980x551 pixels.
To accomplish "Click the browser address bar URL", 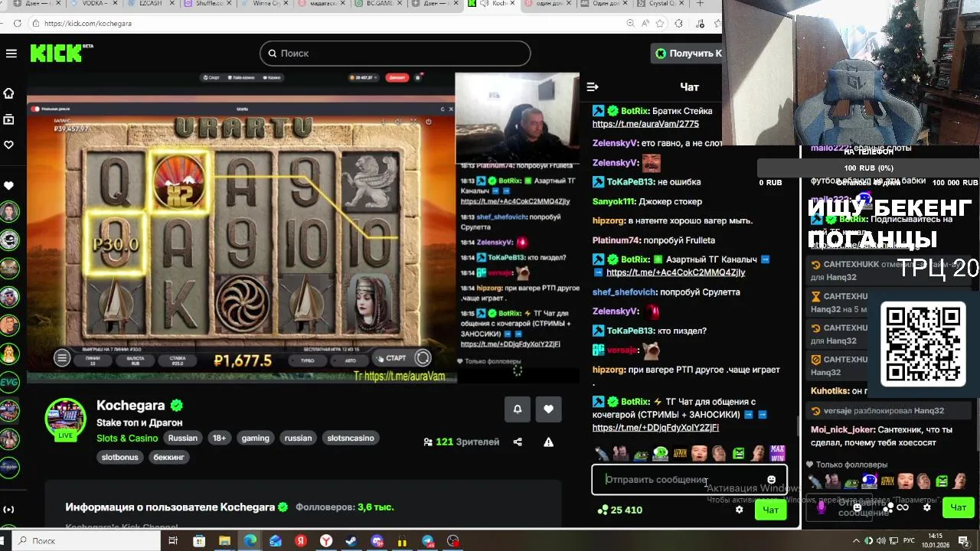I will 88,24.
